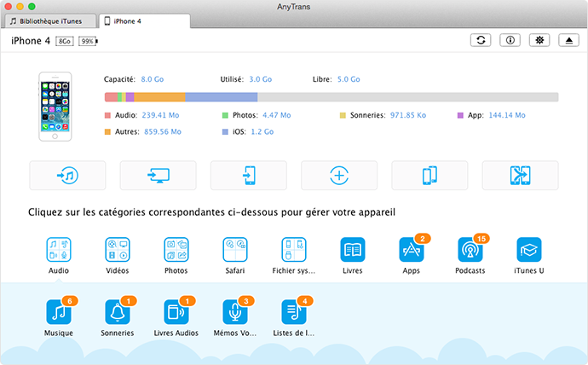Click the 'Cliquez sur les catégories' instruction text
Image resolution: width=588 pixels, height=365 pixels.
point(211,212)
